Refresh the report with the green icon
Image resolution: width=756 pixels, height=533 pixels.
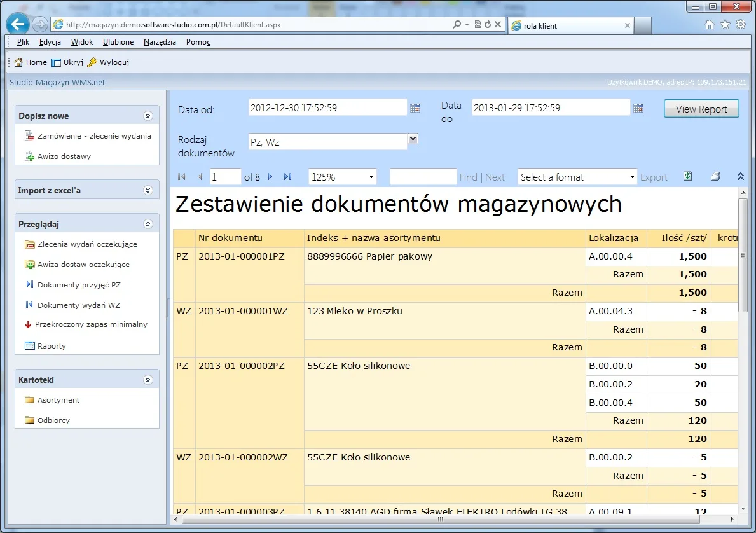tap(688, 177)
